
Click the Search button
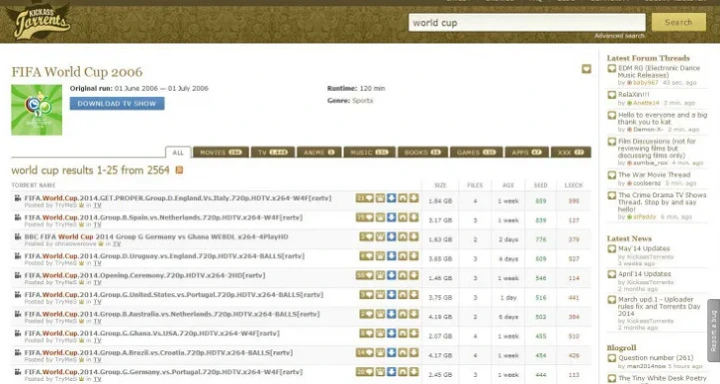coord(678,22)
